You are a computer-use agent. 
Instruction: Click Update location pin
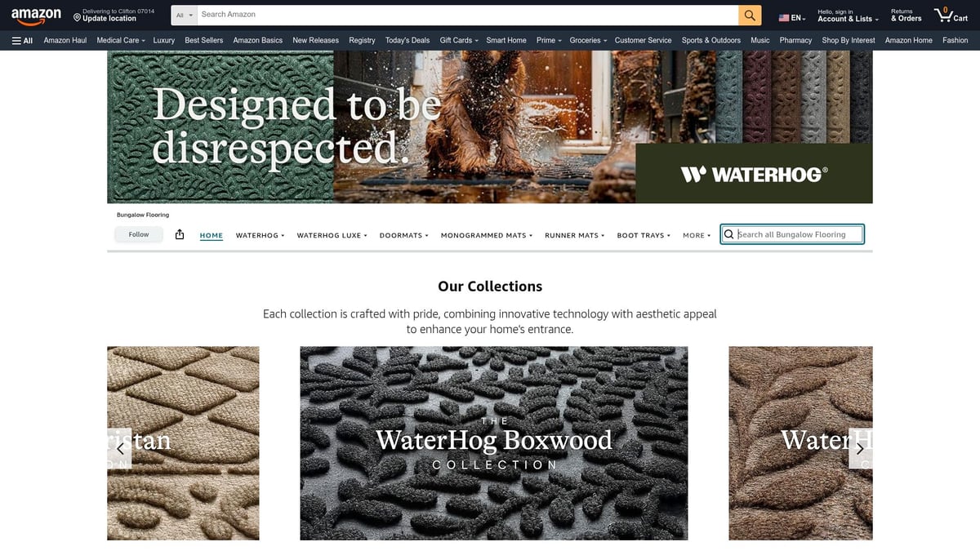tap(105, 15)
